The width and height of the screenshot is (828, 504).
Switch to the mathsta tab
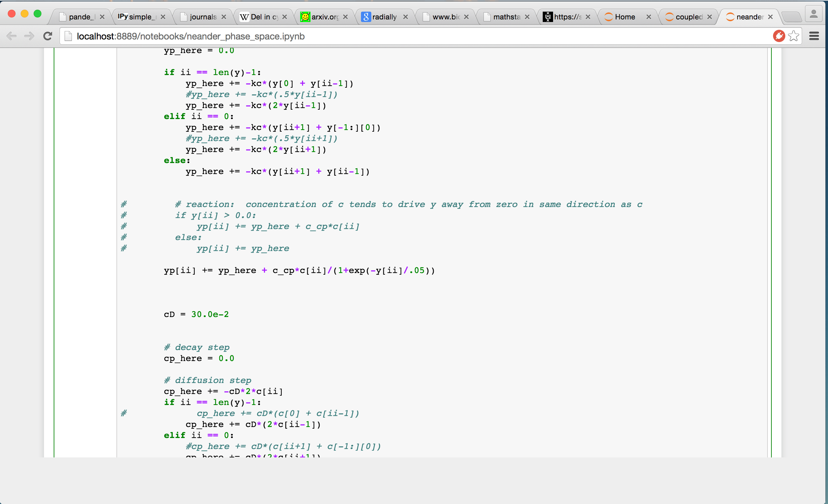click(507, 16)
